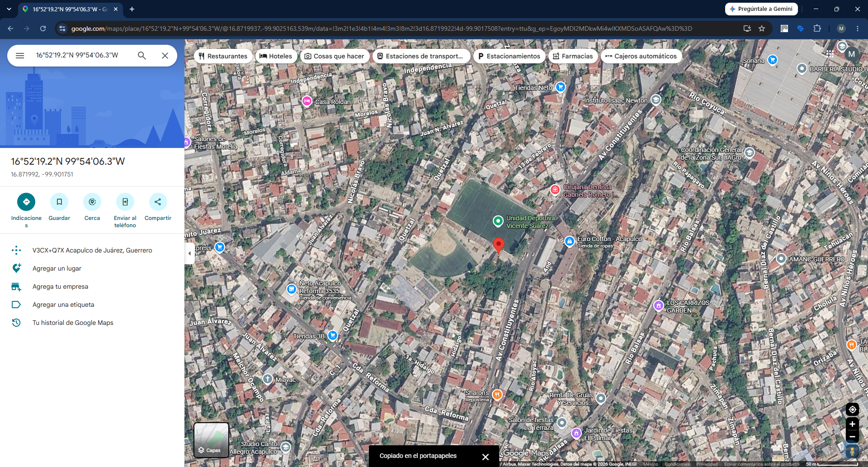This screenshot has height=467, width=868.
Task: Open the Google Maps hamburger menu
Action: (20, 56)
